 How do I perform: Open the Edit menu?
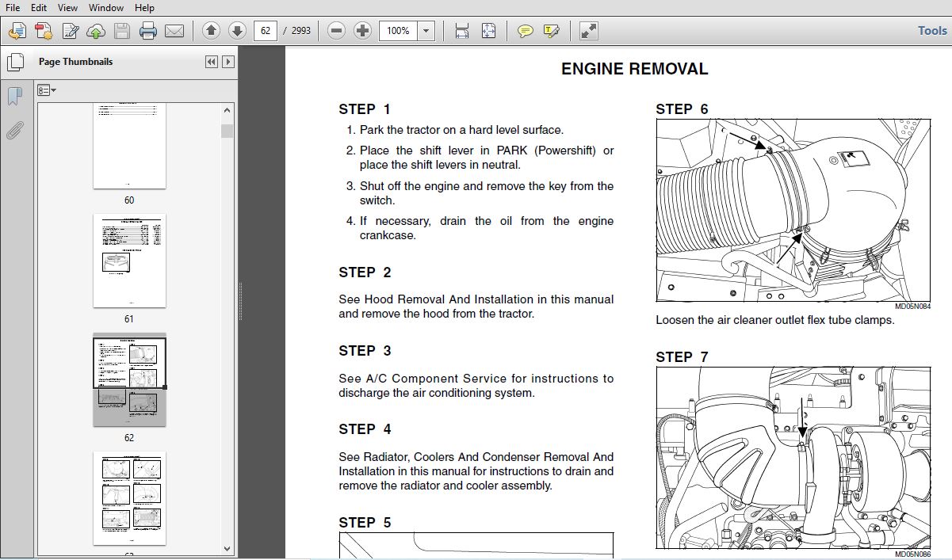[x=38, y=7]
